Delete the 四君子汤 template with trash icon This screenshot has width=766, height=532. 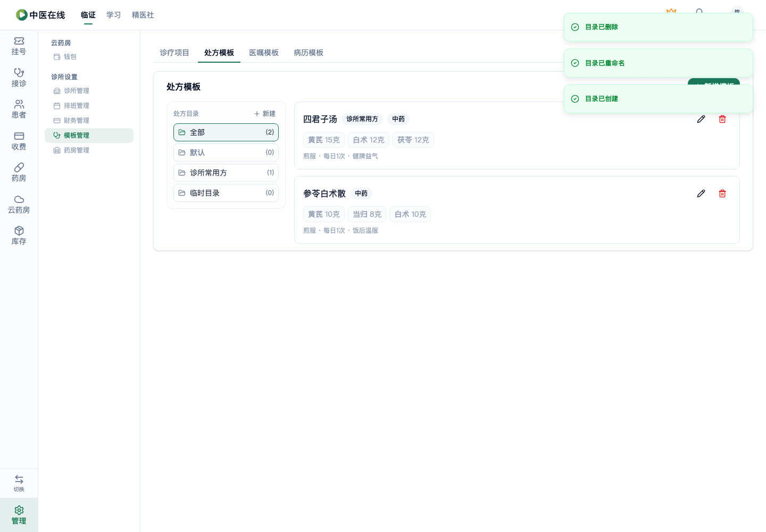click(x=722, y=119)
